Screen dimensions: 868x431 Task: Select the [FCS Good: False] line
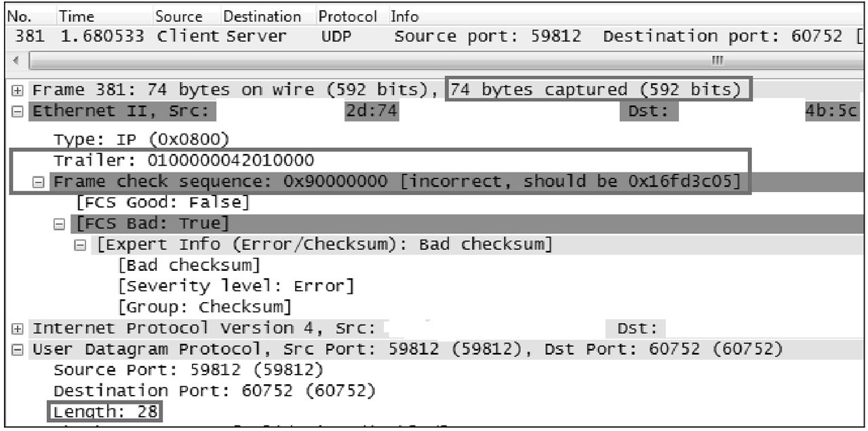point(163,202)
